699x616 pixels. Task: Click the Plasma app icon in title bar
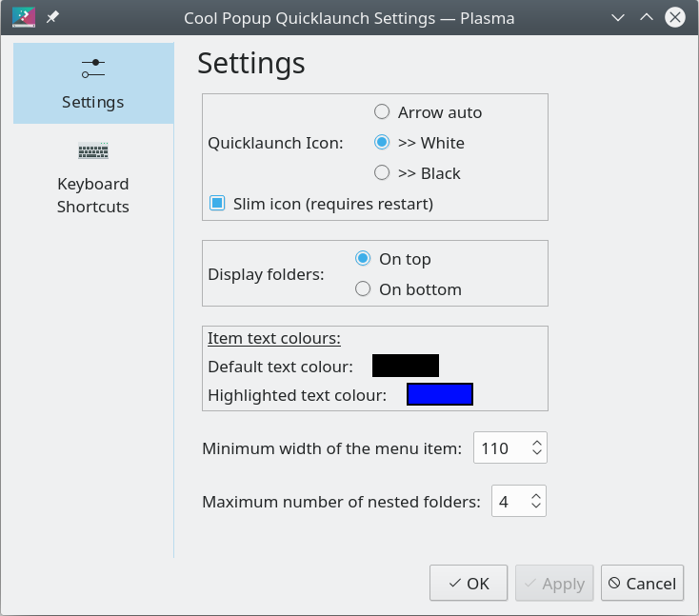click(24, 17)
